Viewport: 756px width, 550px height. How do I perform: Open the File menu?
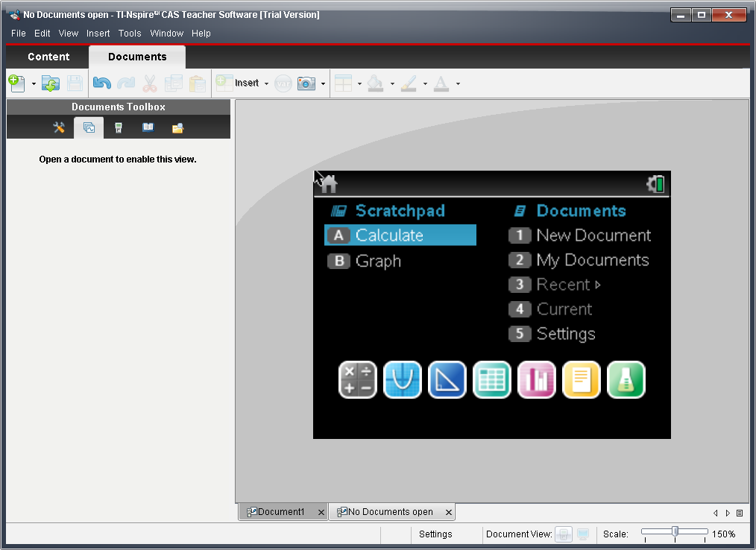[x=19, y=34]
